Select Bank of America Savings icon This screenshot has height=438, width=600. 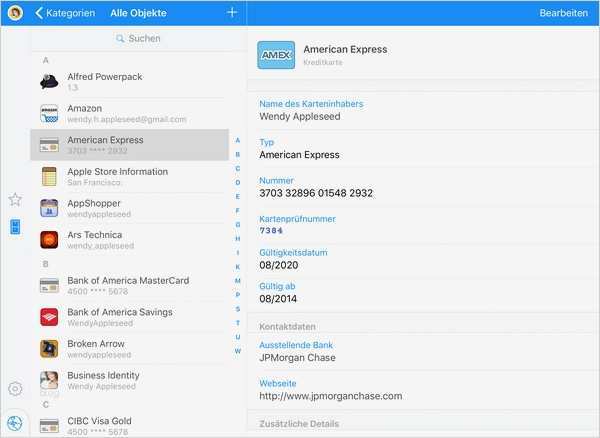pos(49,317)
